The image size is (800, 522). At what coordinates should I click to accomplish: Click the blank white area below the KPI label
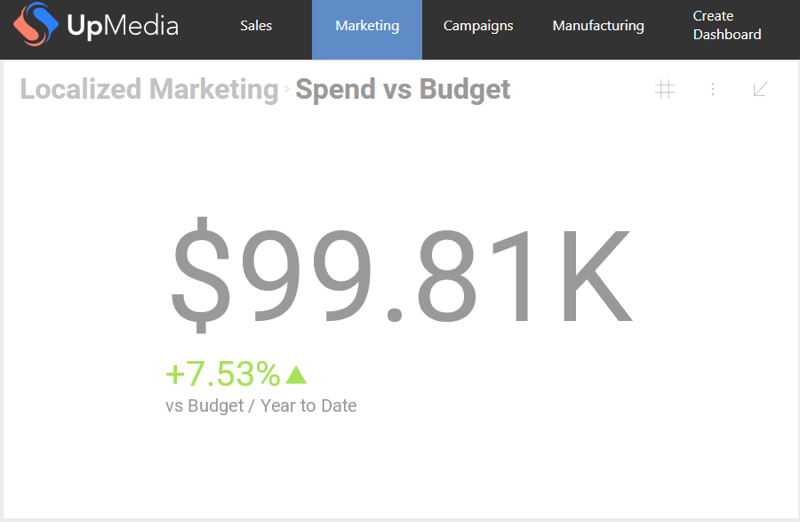400,470
